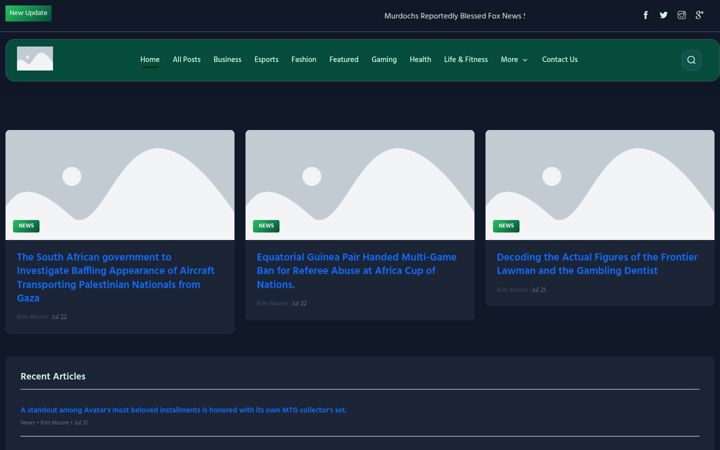Click NEWS tag on Equatorial Guinea article

266,226
